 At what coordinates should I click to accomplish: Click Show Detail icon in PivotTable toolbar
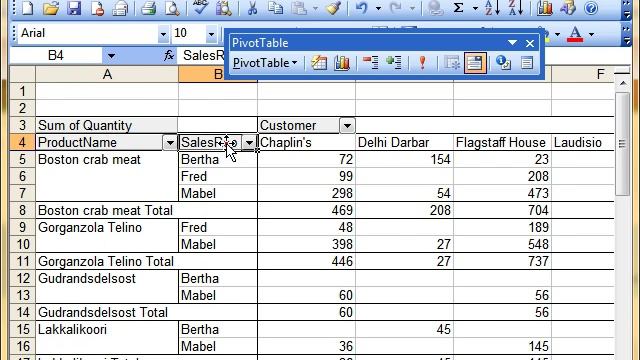393,63
